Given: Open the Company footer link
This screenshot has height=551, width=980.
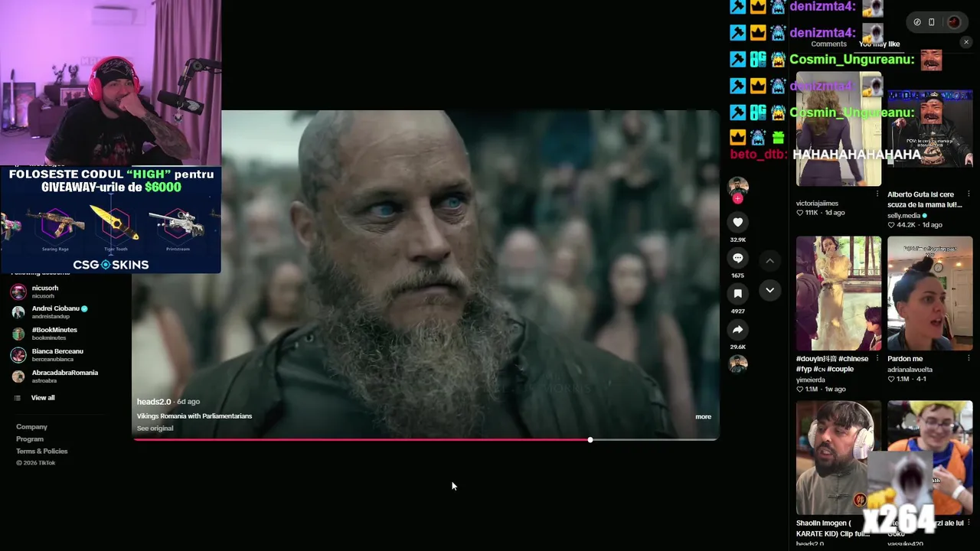Looking at the screenshot, I should [31, 427].
